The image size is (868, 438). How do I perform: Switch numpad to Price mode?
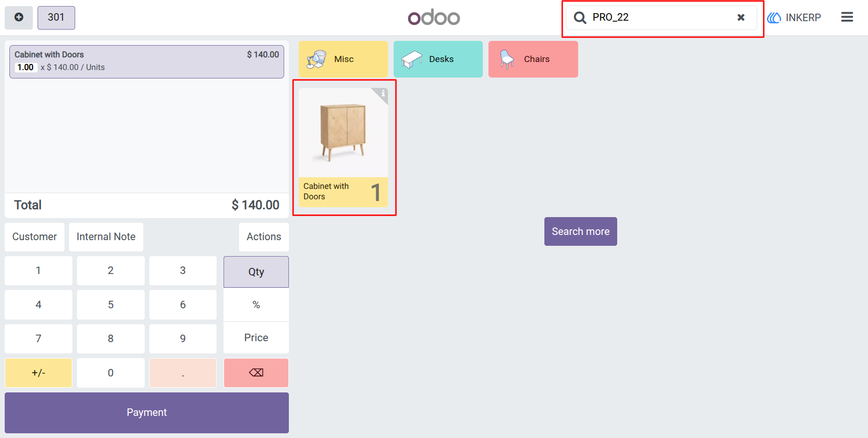pos(256,337)
